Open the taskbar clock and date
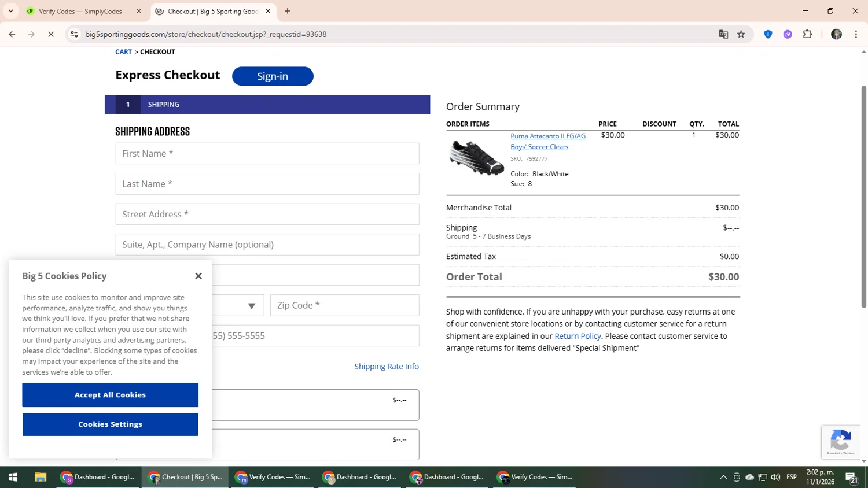 click(820, 477)
